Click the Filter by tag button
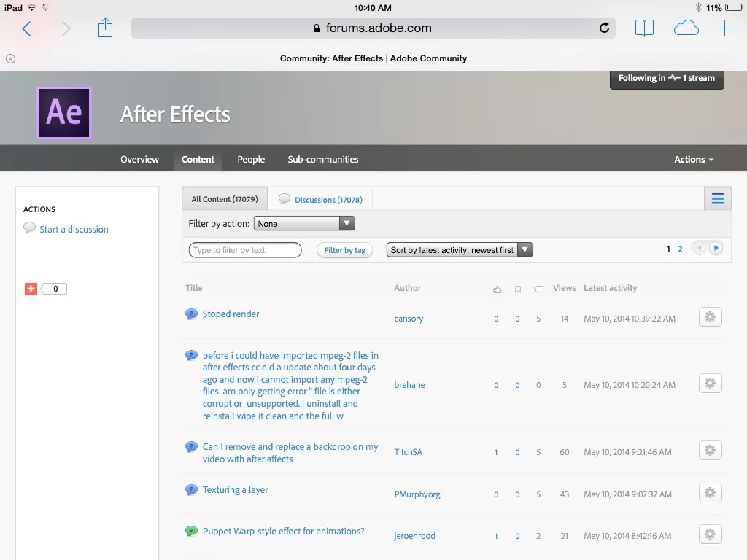Image resolution: width=747 pixels, height=560 pixels. 345,250
